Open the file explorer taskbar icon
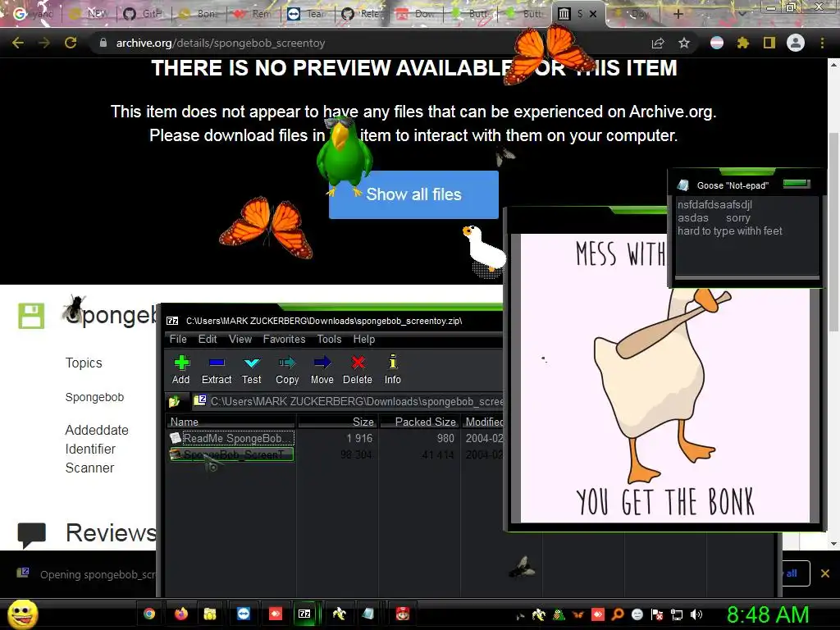 [x=210, y=614]
